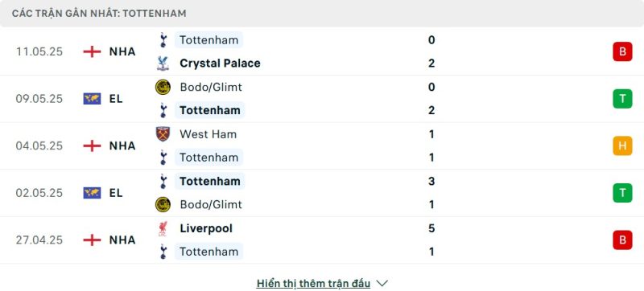
Task: Click green T win badge on 02.05.25 match
Action: point(622,193)
